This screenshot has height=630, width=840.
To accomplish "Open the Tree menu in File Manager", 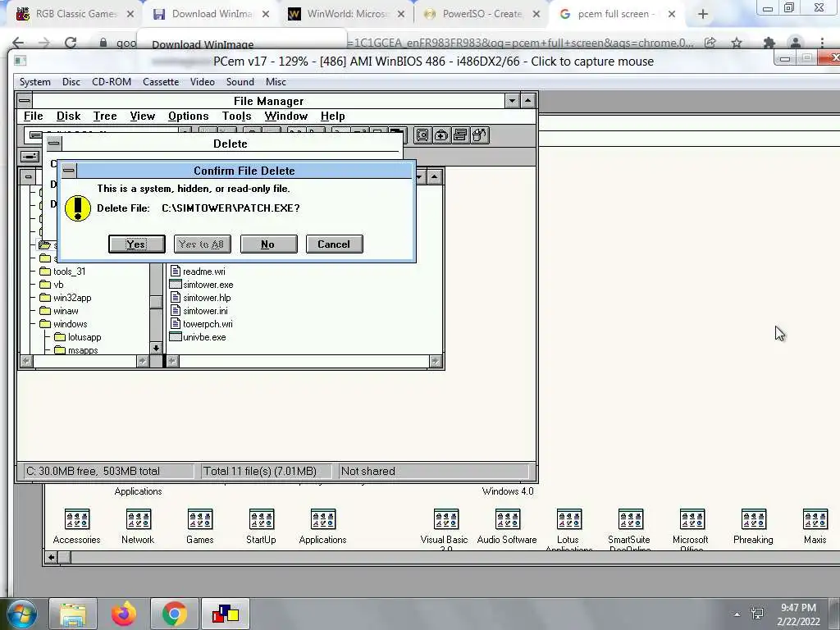I will (x=104, y=116).
